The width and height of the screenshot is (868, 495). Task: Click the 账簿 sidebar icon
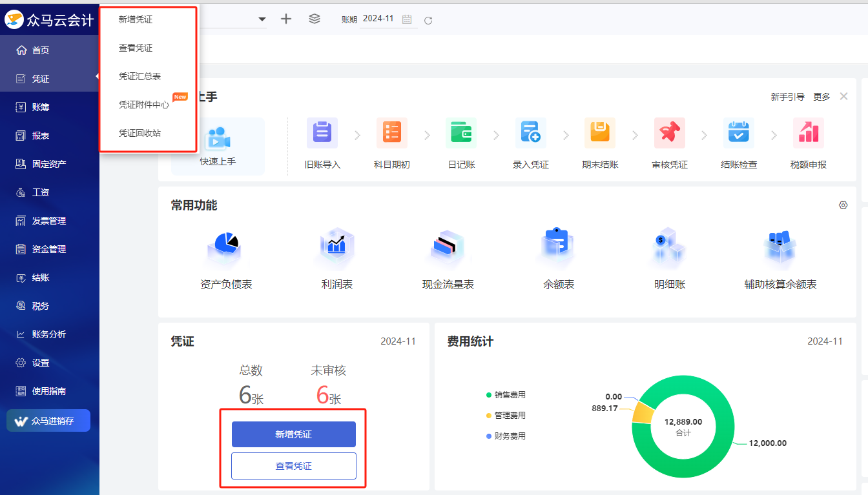coord(21,107)
